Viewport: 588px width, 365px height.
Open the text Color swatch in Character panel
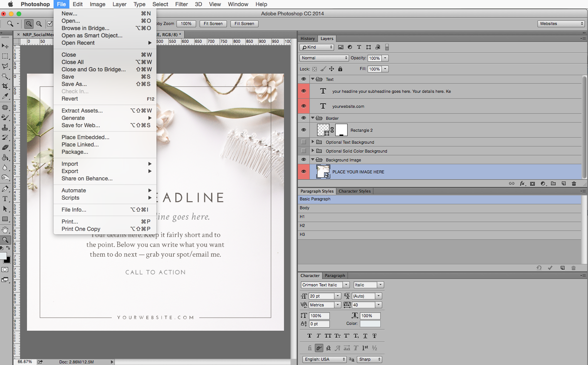tap(370, 324)
